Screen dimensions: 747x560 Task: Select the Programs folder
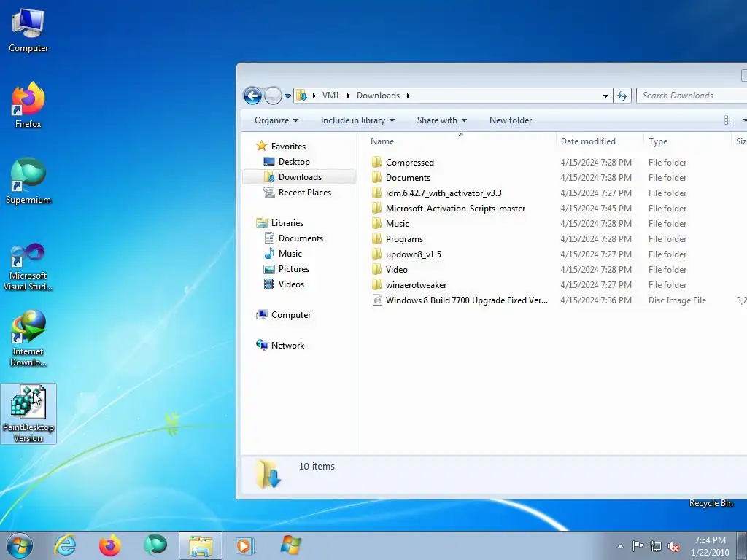coord(404,239)
